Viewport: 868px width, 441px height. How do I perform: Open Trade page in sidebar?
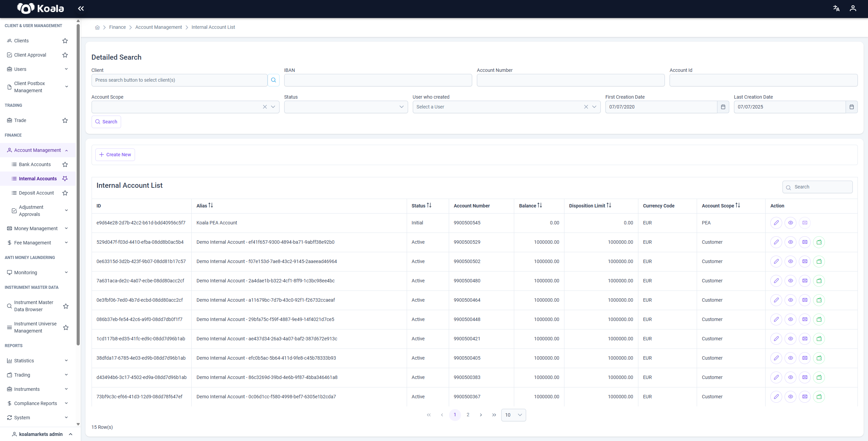(x=20, y=120)
